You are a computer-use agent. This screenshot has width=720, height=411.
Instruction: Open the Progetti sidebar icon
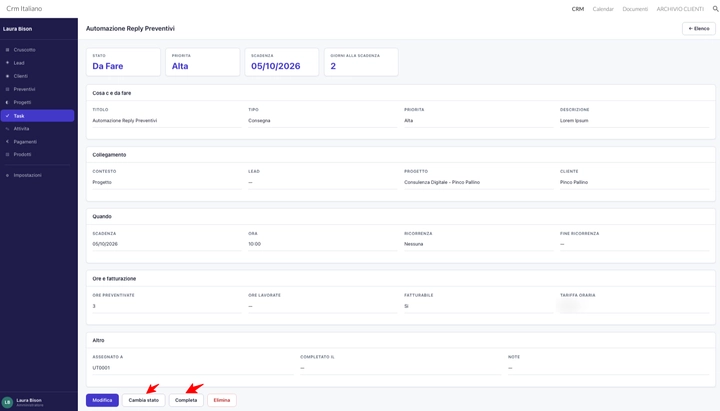click(x=7, y=102)
